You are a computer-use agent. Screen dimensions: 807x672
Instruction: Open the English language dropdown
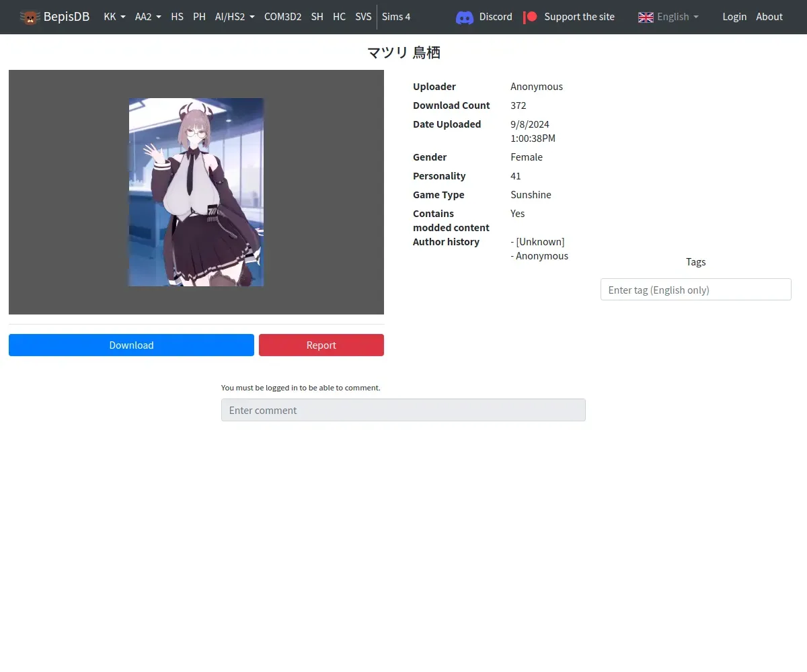(668, 17)
